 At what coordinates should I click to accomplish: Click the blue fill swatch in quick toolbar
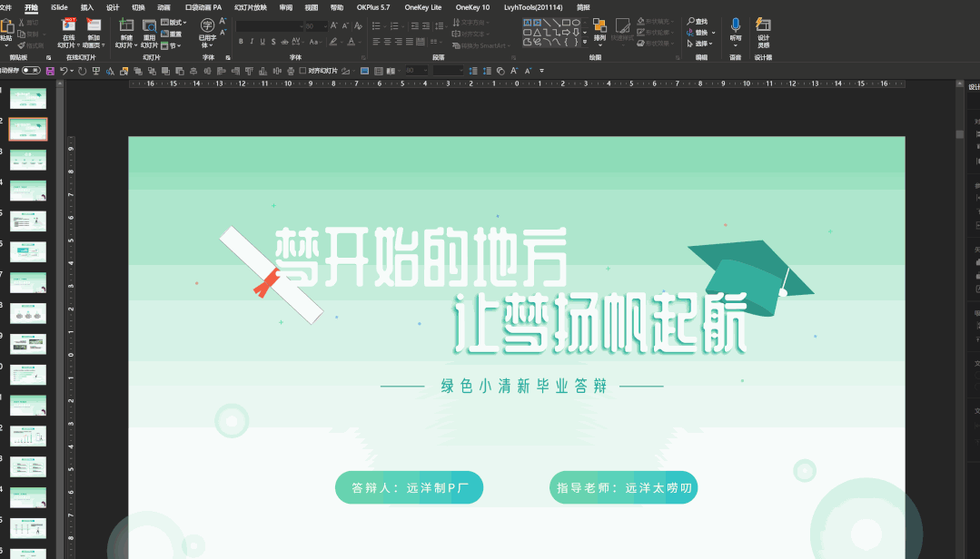tap(364, 71)
